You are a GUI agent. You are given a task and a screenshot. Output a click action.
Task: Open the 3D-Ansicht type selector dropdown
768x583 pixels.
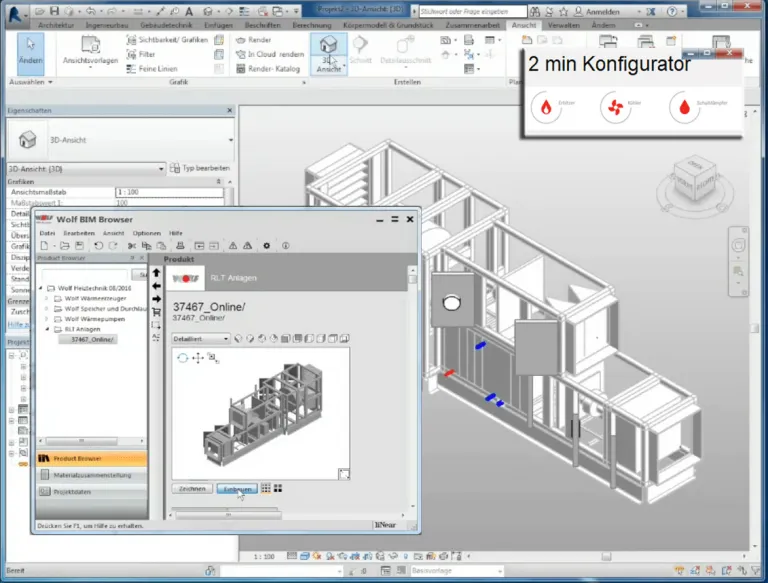coord(231,140)
